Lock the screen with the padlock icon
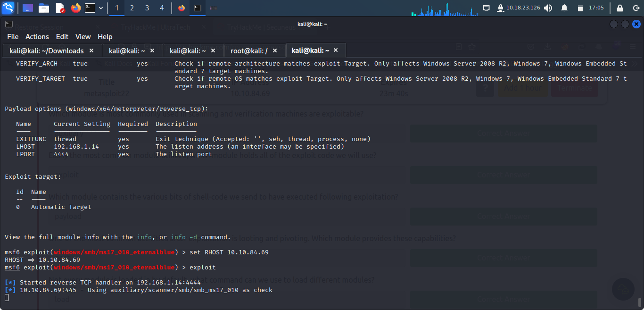The image size is (644, 310). (620, 8)
